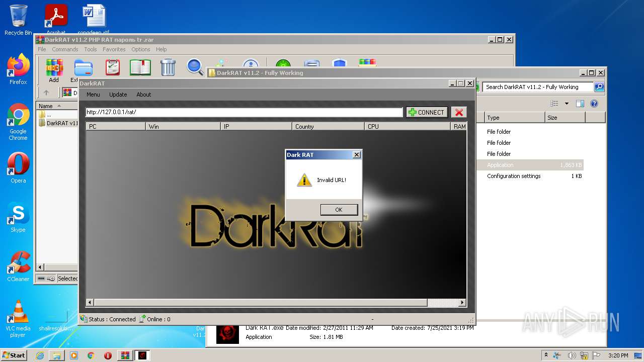Screen dimensions: 644x362
Task: Open the WinRAR Tools menu
Action: (x=91, y=49)
